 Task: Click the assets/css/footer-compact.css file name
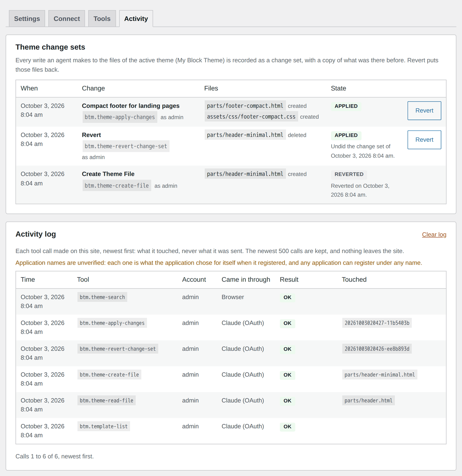tap(251, 117)
